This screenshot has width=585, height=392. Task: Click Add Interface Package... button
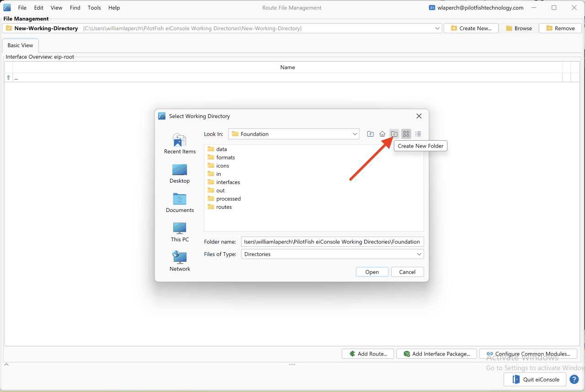click(437, 354)
